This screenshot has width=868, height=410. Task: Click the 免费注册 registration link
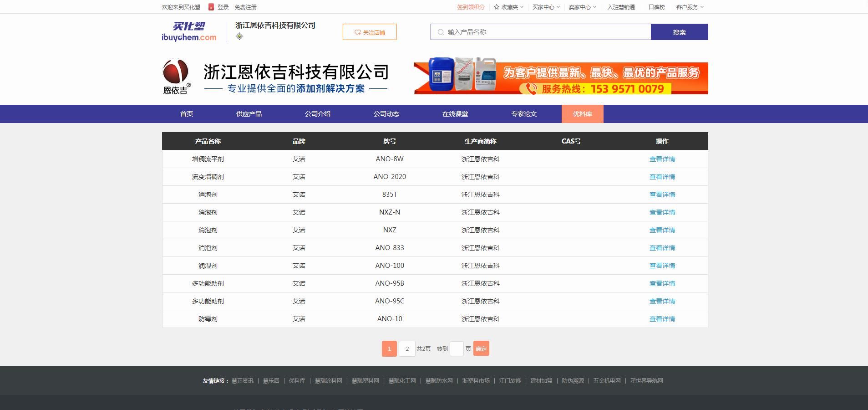point(245,7)
